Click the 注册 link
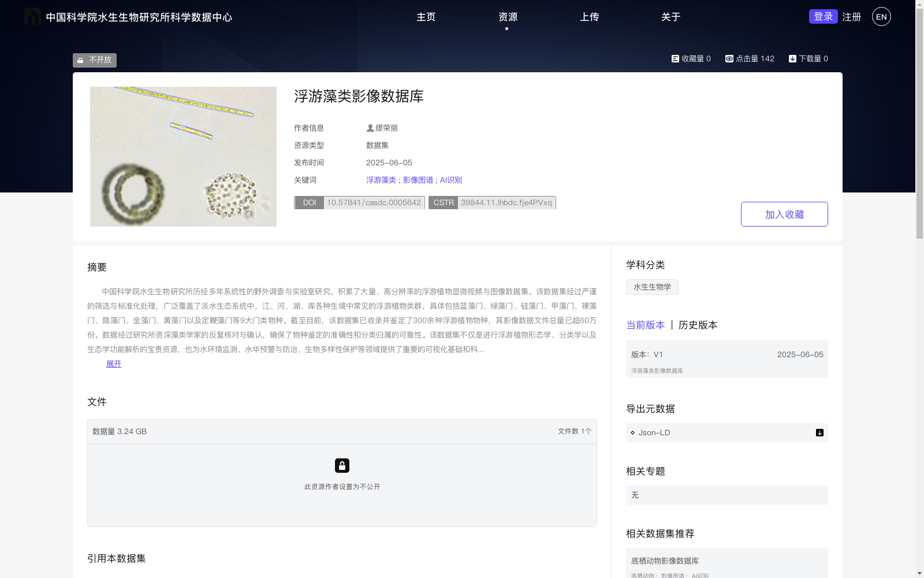The height and width of the screenshot is (578, 924). click(852, 17)
